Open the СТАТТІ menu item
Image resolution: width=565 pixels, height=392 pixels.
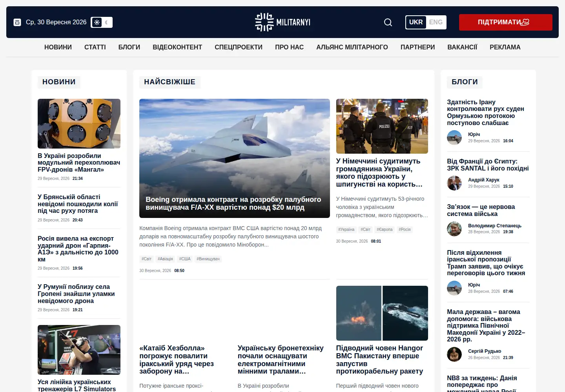(x=95, y=47)
